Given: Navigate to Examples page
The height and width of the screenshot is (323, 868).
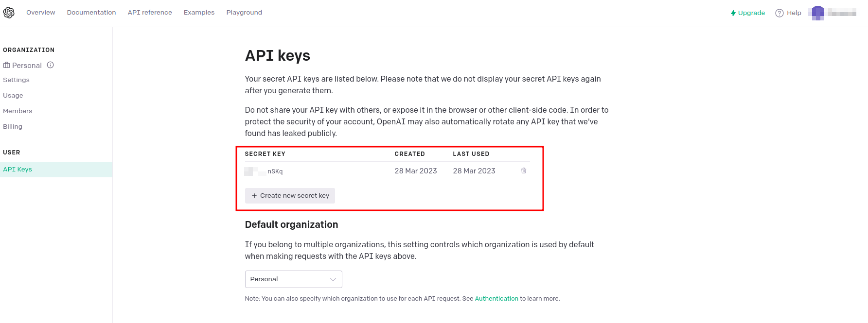Looking at the screenshot, I should [x=199, y=13].
